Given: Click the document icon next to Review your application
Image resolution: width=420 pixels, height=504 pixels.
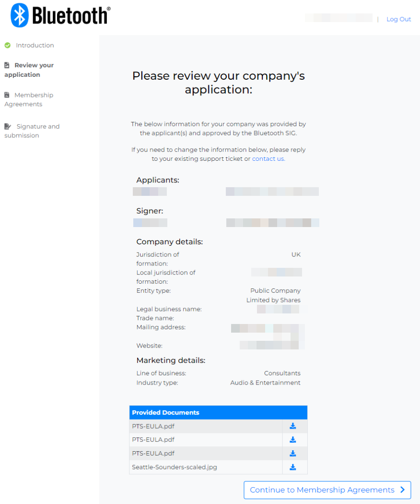Looking at the screenshot, I should point(7,65).
